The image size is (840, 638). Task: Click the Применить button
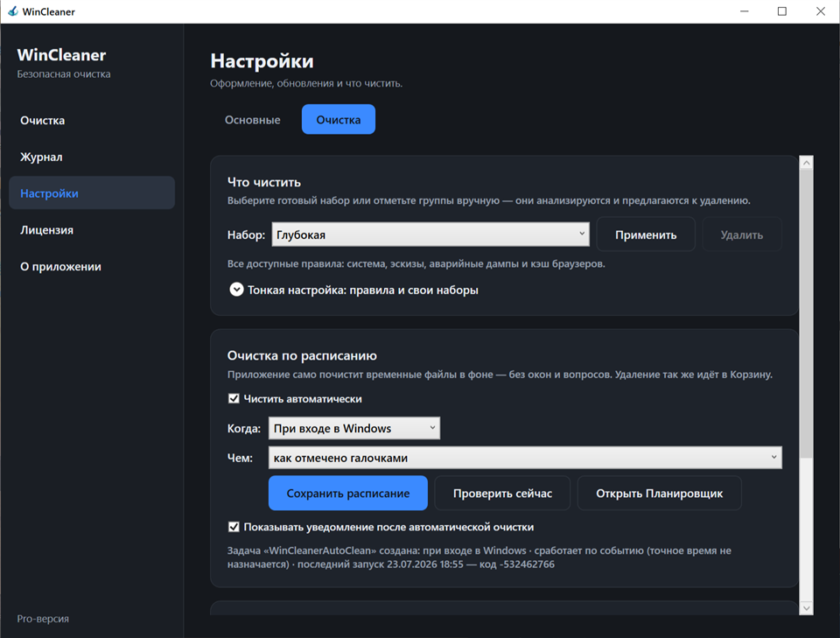[x=646, y=235]
